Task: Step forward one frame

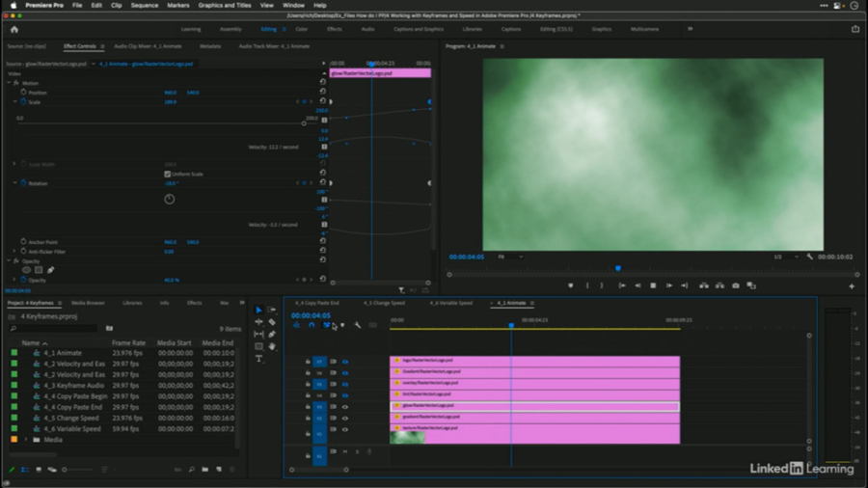Action: click(x=668, y=285)
